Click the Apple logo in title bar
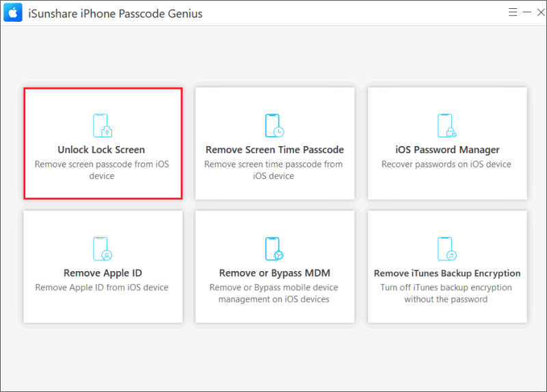Image resolution: width=547 pixels, height=392 pixels. (x=14, y=13)
